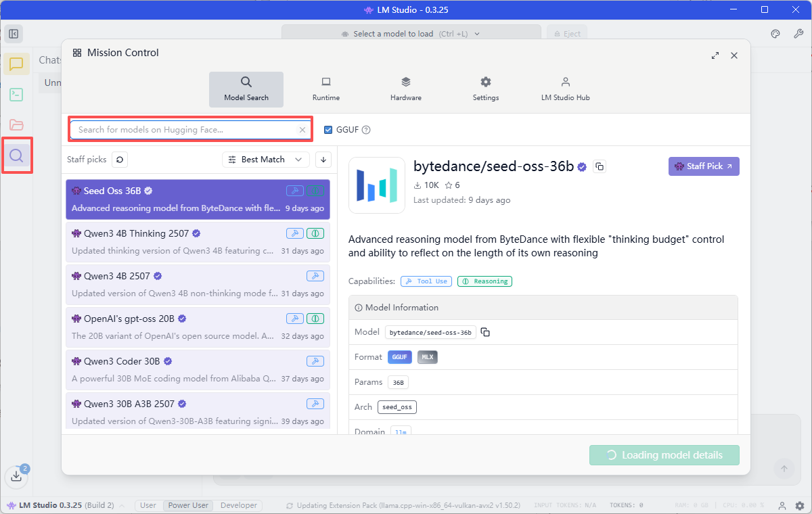Select OpenAI's gpt-oss 20B model

[198, 327]
